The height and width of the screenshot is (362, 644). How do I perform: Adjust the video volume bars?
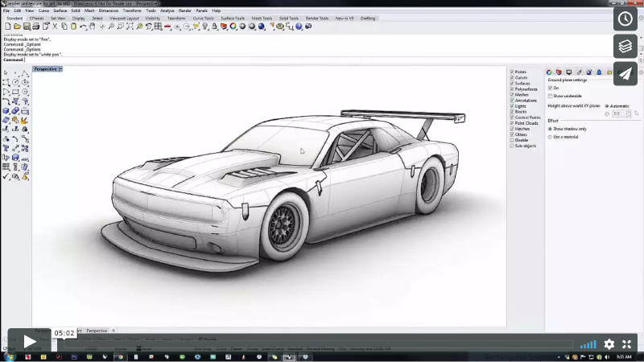[588, 344]
